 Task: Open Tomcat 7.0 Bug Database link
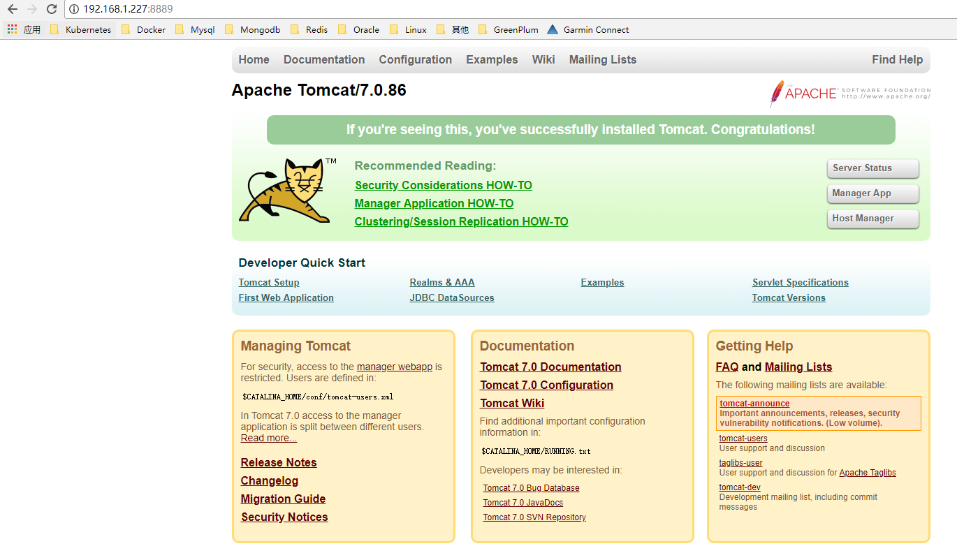(531, 488)
